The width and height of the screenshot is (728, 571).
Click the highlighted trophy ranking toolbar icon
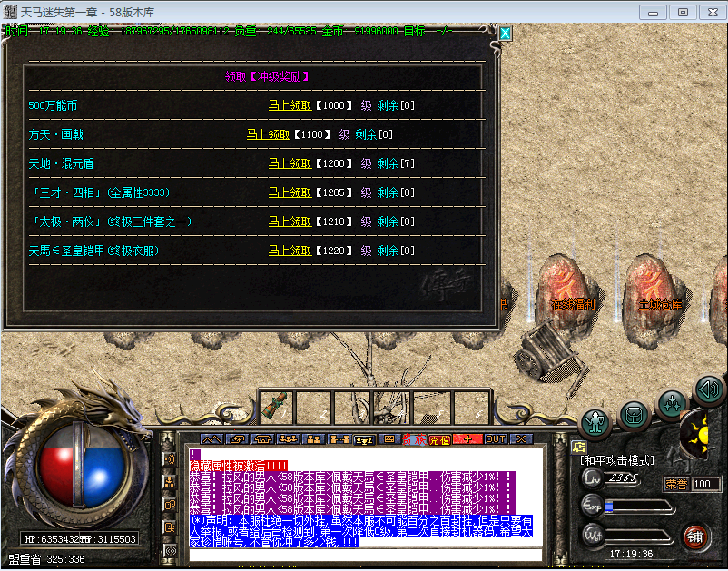[364, 439]
